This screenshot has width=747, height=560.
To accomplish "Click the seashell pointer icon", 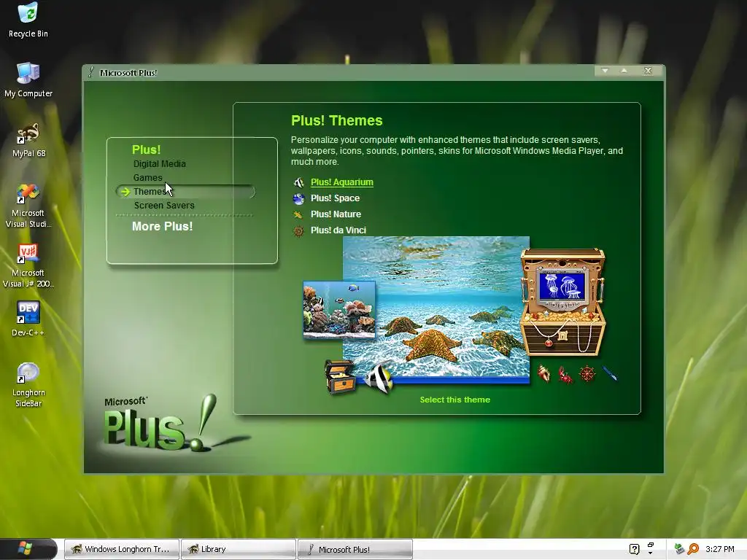I will point(544,374).
